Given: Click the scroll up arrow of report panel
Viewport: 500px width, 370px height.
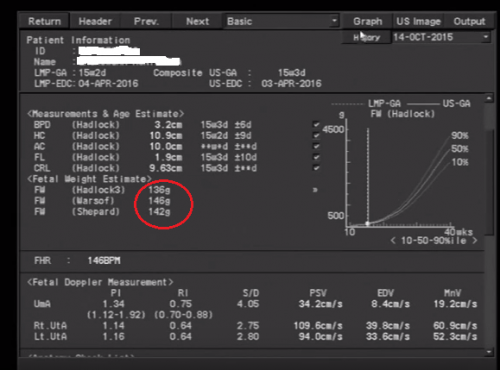Looking at the screenshot, I should coord(489,98).
